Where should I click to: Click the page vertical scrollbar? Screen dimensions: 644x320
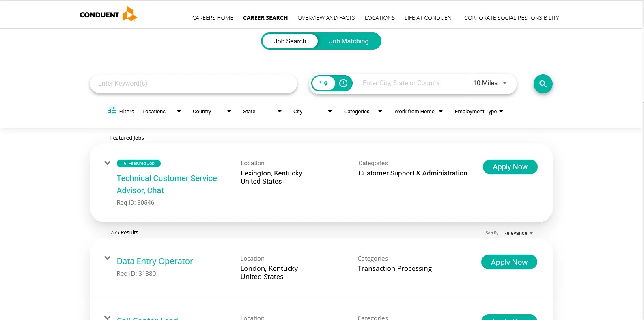[x=643, y=65]
